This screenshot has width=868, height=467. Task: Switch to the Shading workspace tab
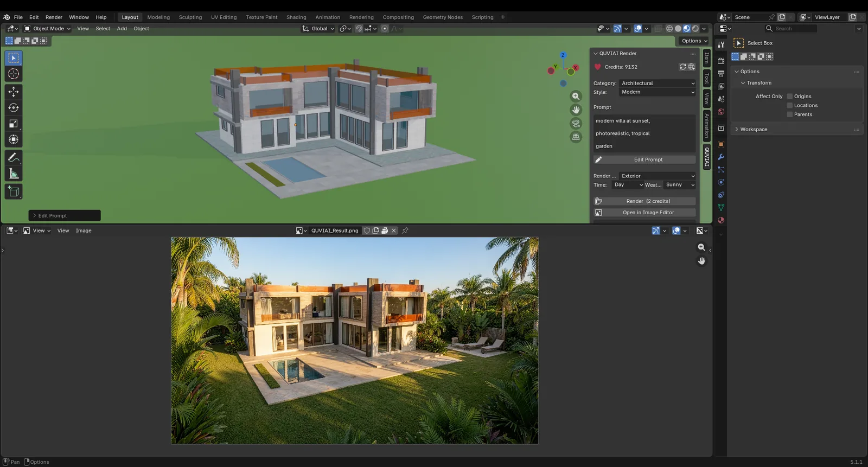(x=296, y=17)
